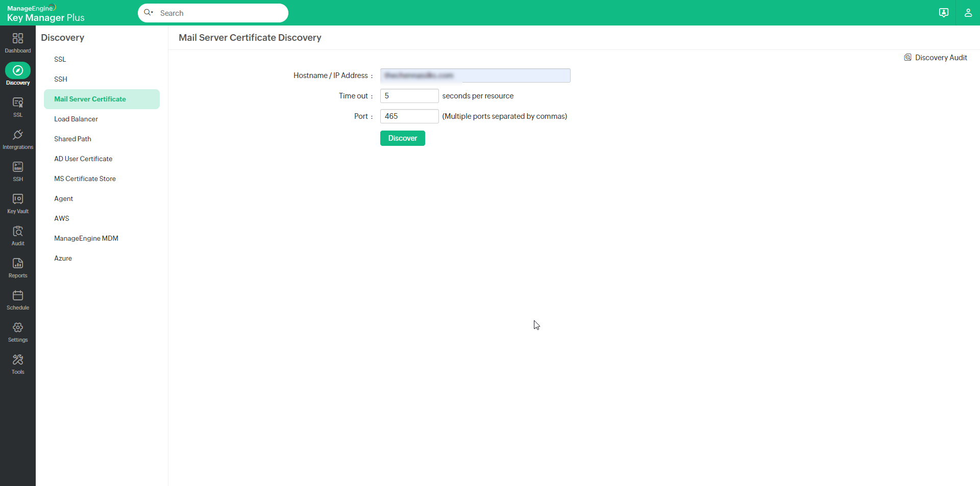Open the Audit section from the sidebar
This screenshot has width=980, height=486.
click(x=18, y=235)
